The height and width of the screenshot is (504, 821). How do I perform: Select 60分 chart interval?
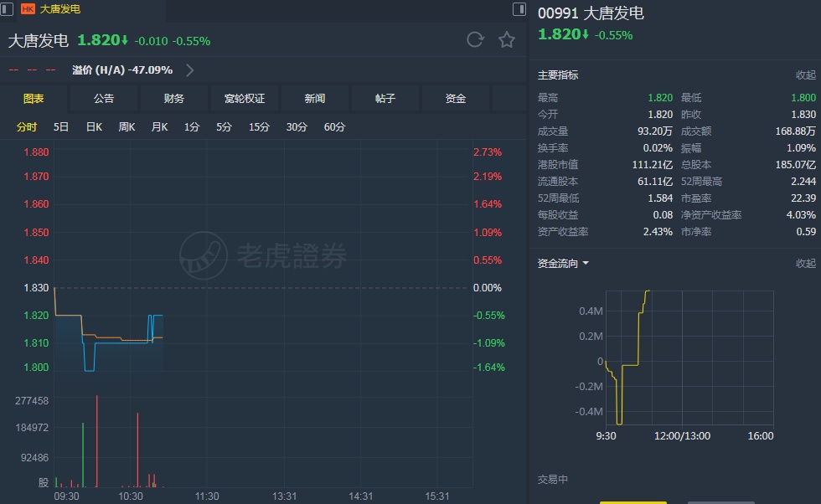click(334, 126)
